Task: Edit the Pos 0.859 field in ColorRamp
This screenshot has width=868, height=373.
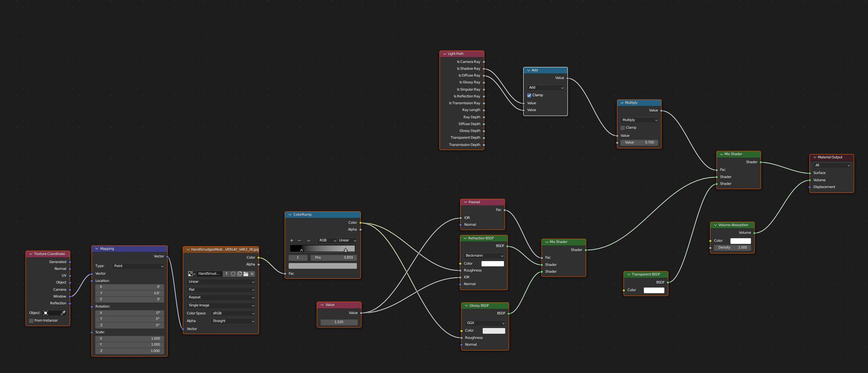Action: point(333,257)
